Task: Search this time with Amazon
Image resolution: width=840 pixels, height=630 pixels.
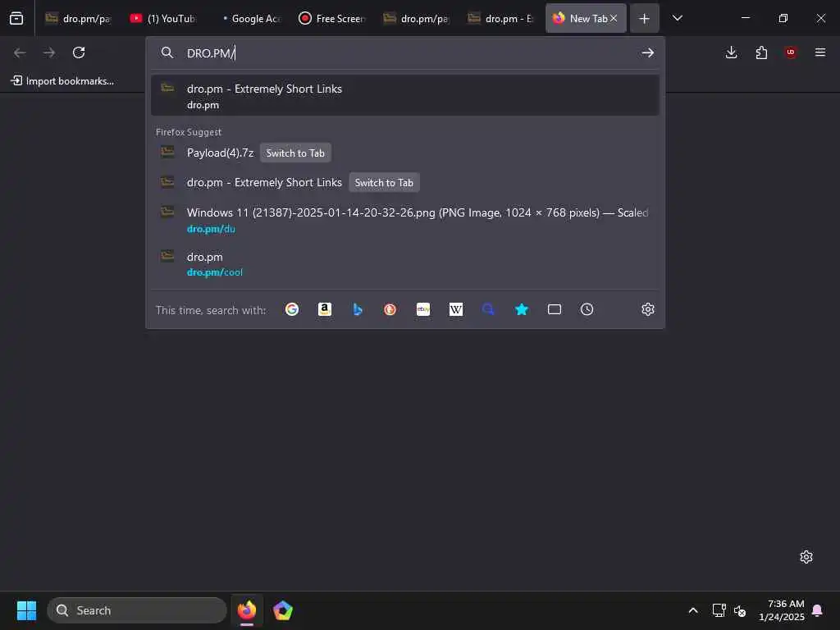Action: [x=325, y=309]
